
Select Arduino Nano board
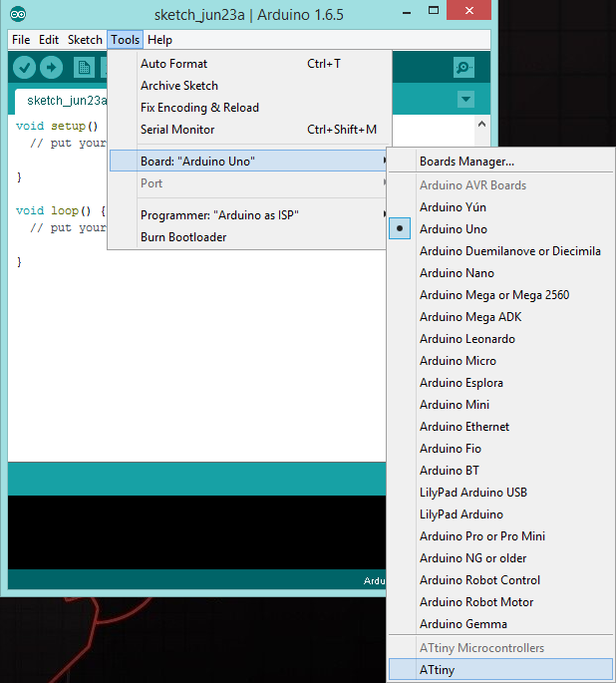500,272
